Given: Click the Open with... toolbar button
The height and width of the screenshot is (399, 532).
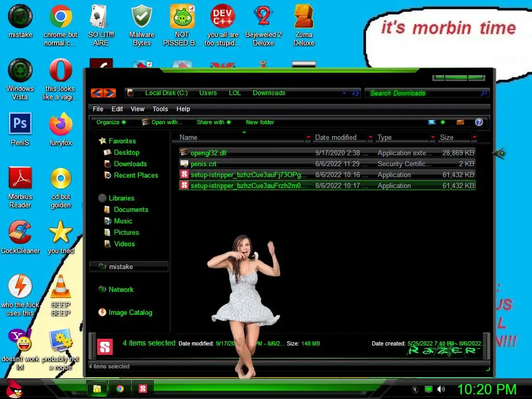Looking at the screenshot, I should [162, 122].
